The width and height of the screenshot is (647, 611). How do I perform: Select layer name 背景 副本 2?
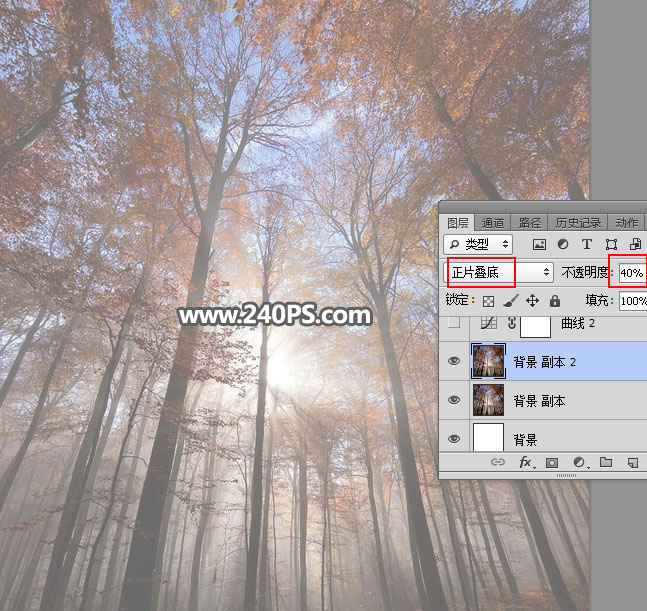pos(544,362)
